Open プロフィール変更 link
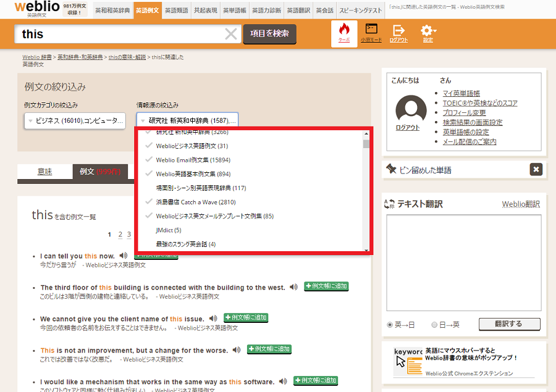The width and height of the screenshot is (556, 392). click(464, 113)
